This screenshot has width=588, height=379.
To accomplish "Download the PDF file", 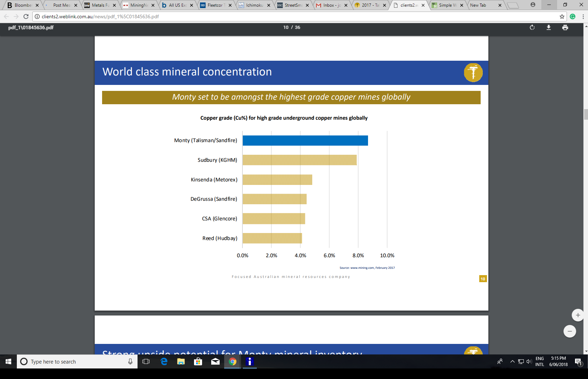I will click(x=549, y=27).
